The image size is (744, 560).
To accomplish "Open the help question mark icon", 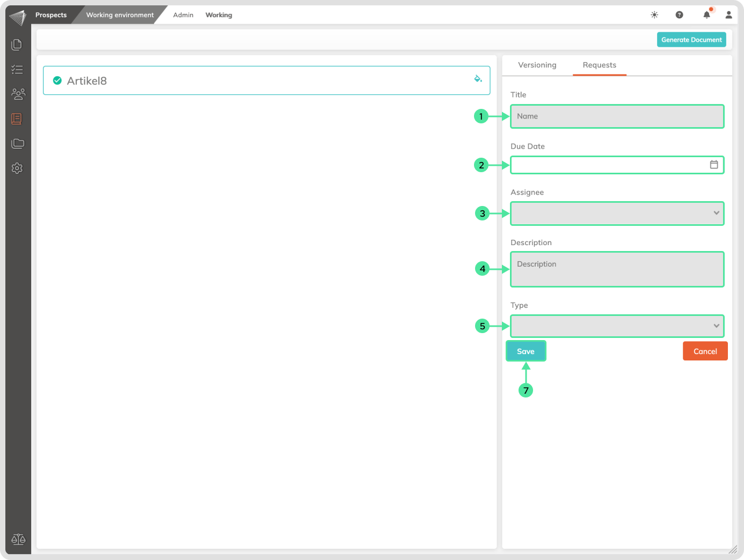I will click(x=679, y=15).
